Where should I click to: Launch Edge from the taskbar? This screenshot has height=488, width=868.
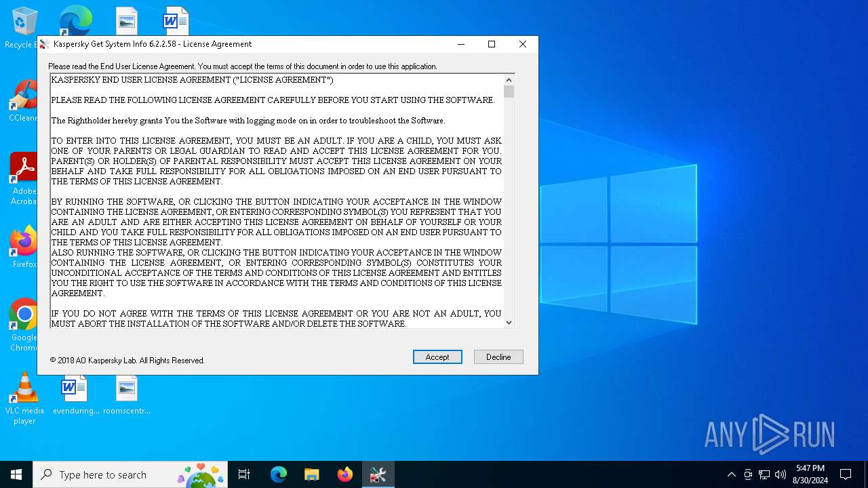(279, 474)
